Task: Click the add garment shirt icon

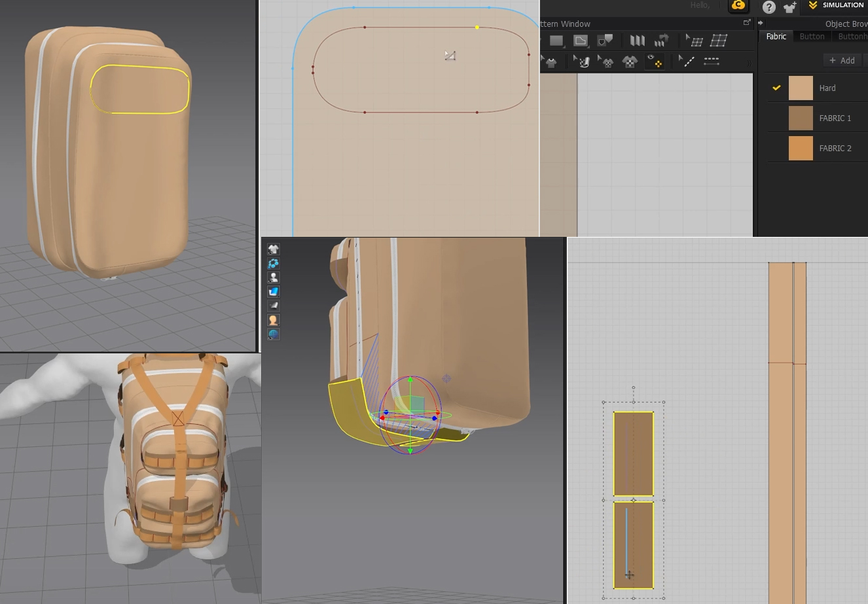Action: tap(790, 7)
